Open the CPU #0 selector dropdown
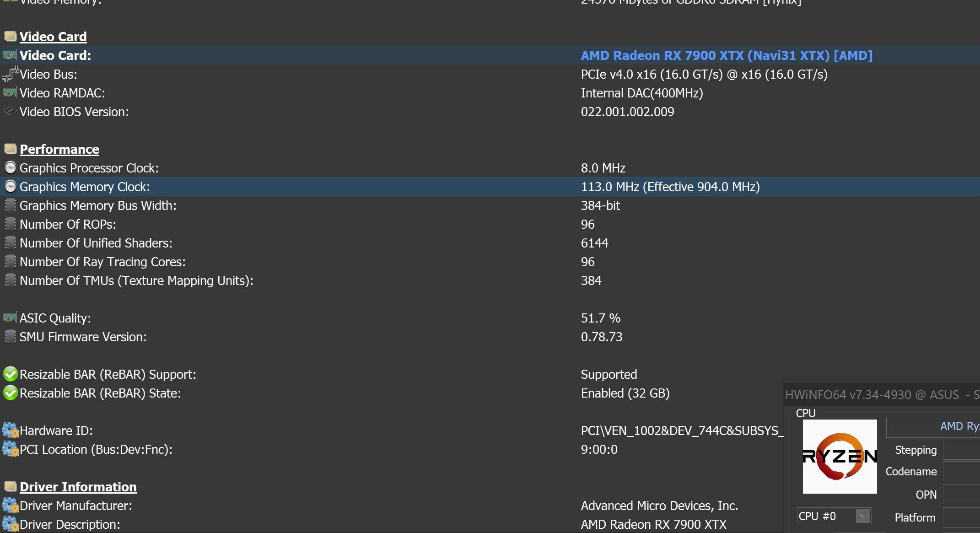 tap(862, 516)
